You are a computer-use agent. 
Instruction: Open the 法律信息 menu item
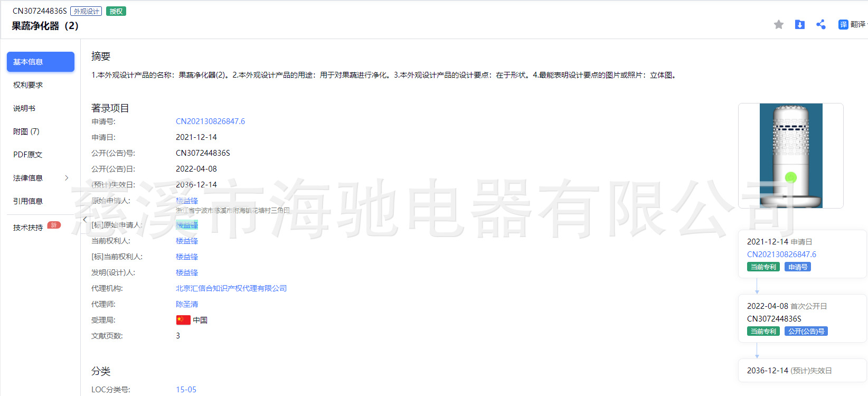click(28, 178)
